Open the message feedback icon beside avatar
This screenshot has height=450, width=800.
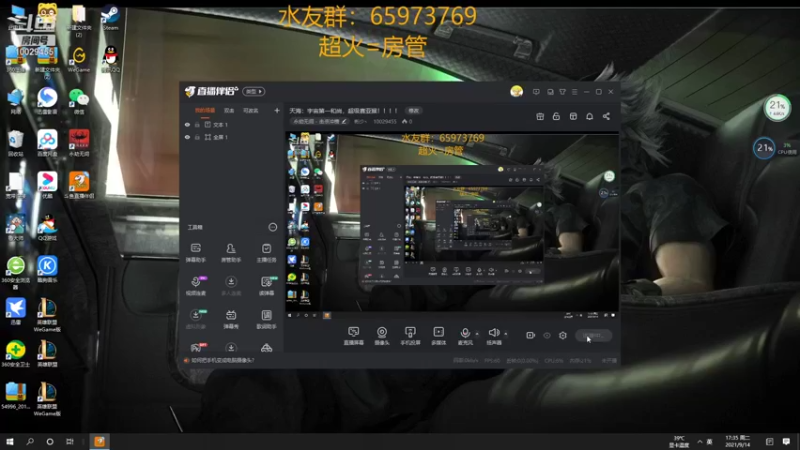536,92
